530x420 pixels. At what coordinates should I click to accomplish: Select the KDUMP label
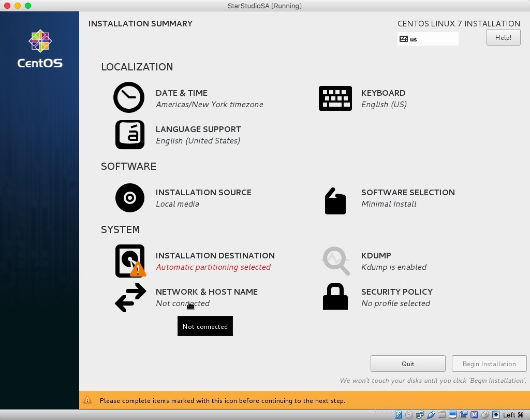[x=376, y=256]
